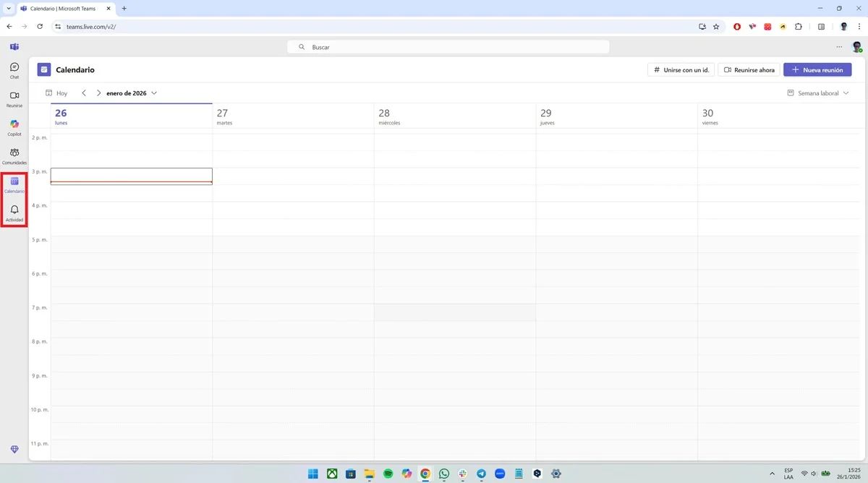Image resolution: width=868 pixels, height=483 pixels.
Task: Open the Teams profile avatar with status
Action: (x=857, y=47)
